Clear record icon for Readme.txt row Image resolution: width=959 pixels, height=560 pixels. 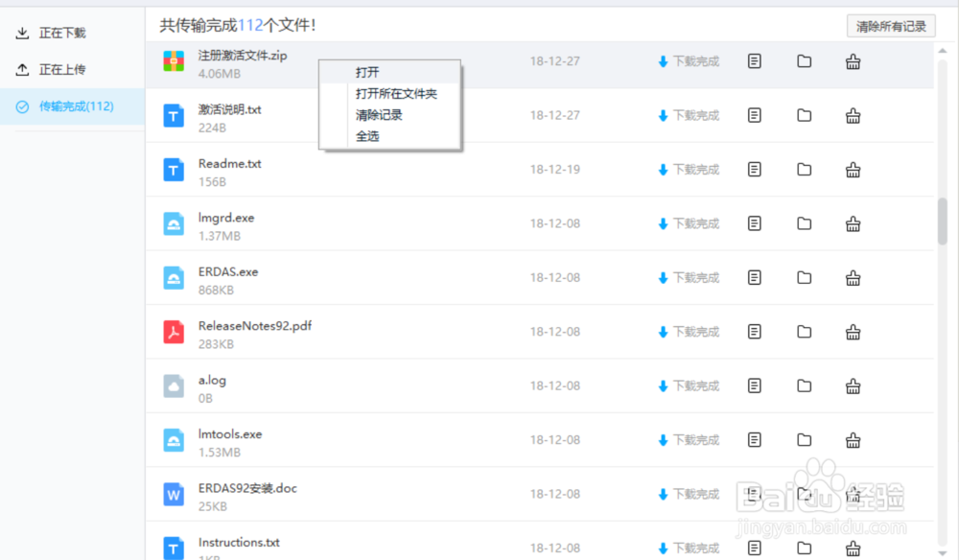pos(853,170)
